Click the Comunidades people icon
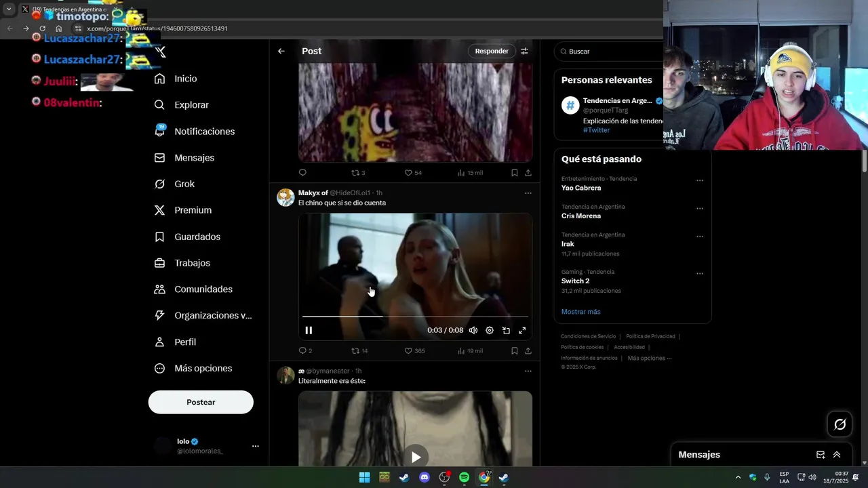Image resolution: width=868 pixels, height=488 pixels. (x=159, y=289)
